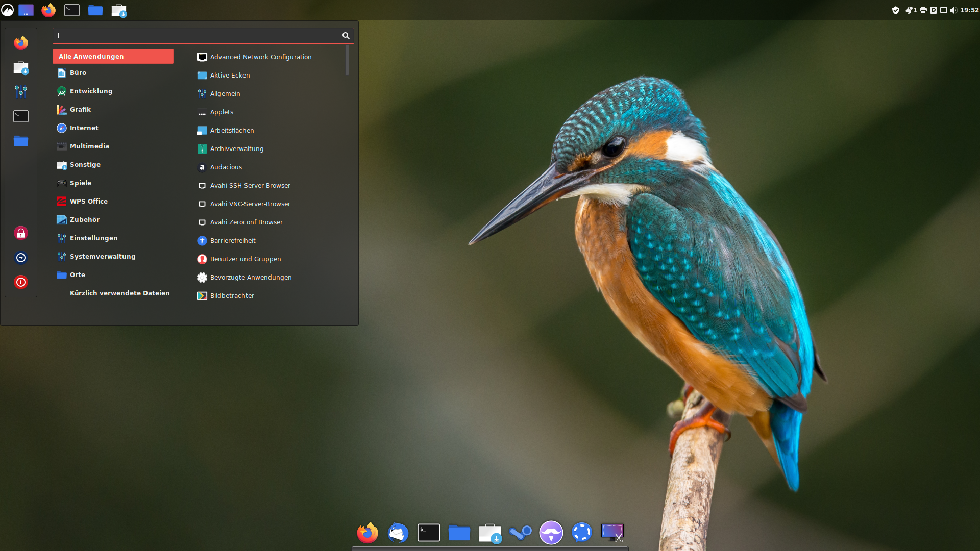Launch Audacious from application list

226,167
